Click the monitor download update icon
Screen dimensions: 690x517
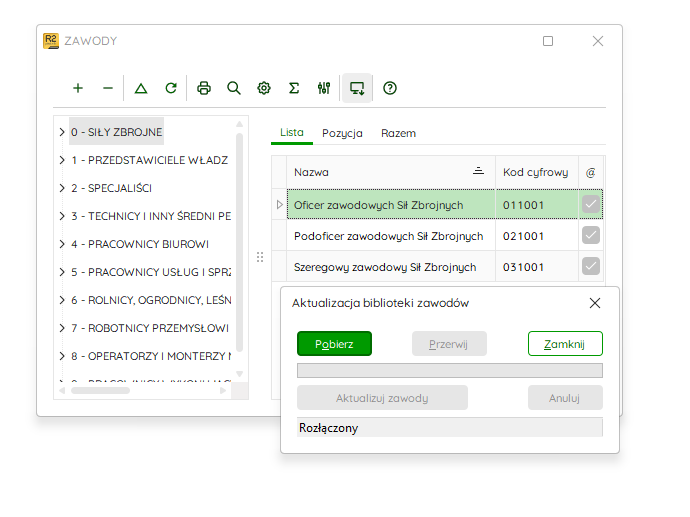[357, 88]
